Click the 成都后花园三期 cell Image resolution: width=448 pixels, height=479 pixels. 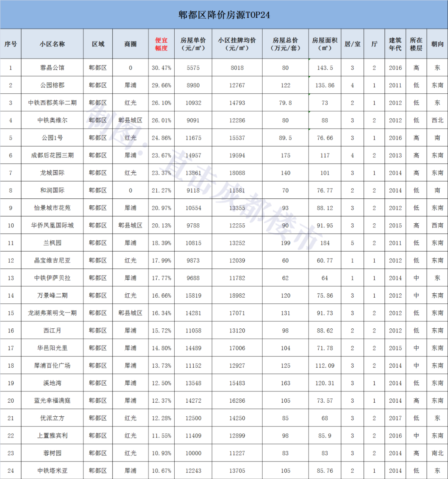52,155
